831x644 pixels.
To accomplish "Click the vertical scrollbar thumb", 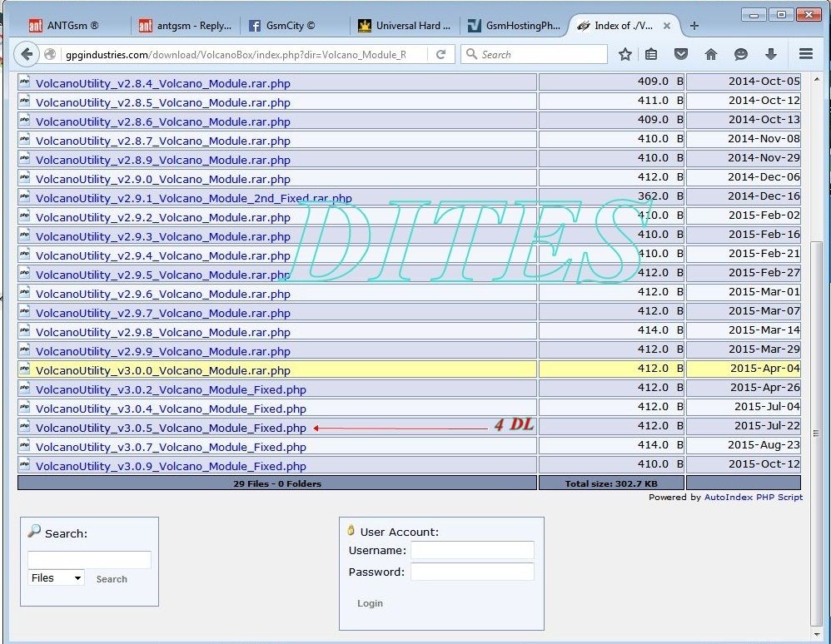I will (816, 433).
